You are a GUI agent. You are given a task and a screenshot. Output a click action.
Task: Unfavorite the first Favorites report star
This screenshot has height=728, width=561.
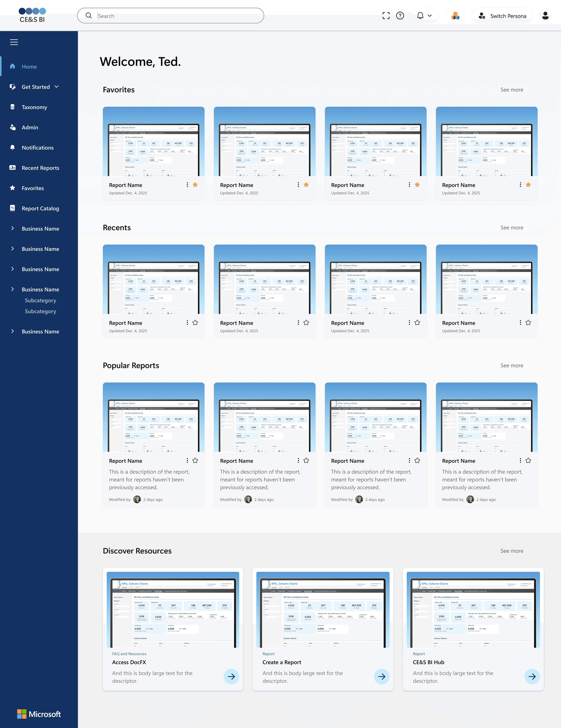pyautogui.click(x=195, y=185)
